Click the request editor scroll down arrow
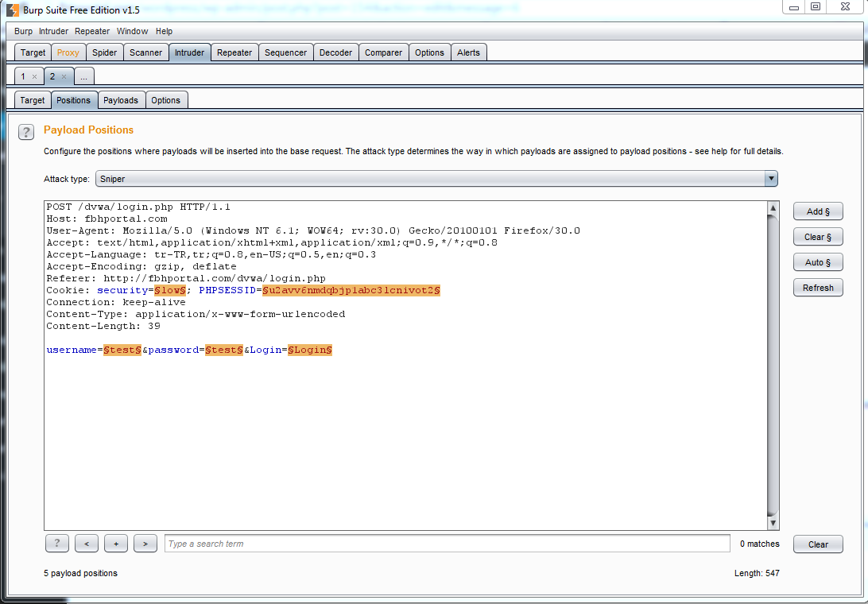This screenshot has height=604, width=868. (x=773, y=523)
